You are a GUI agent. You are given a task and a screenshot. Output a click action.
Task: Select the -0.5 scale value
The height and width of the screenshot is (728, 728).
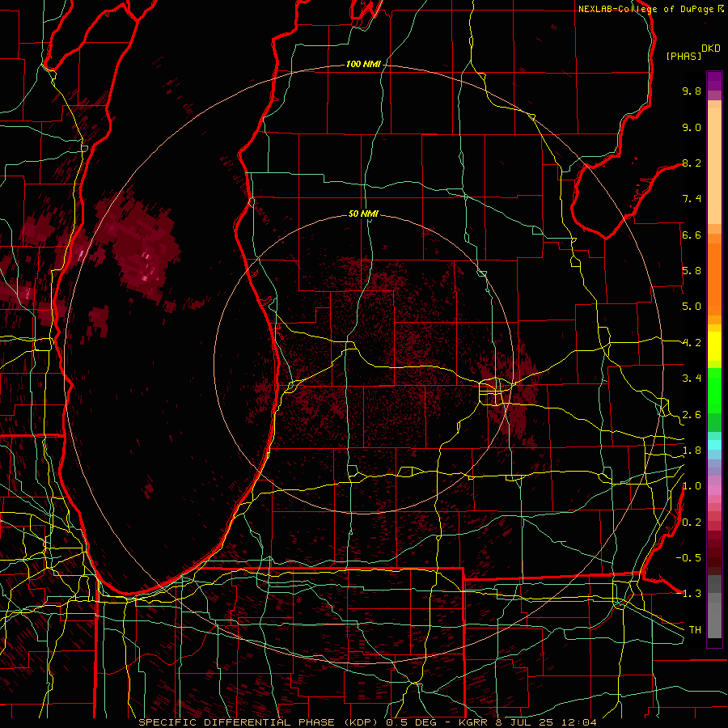click(688, 558)
